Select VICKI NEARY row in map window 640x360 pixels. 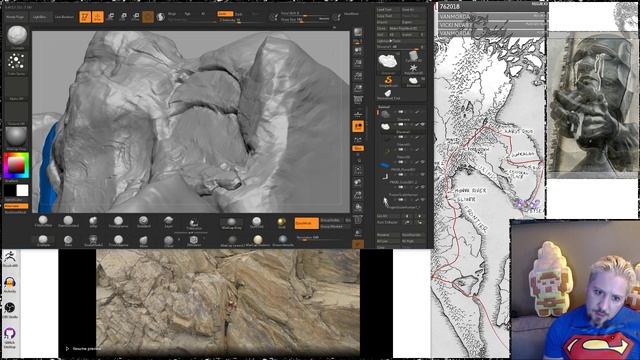(x=492, y=24)
